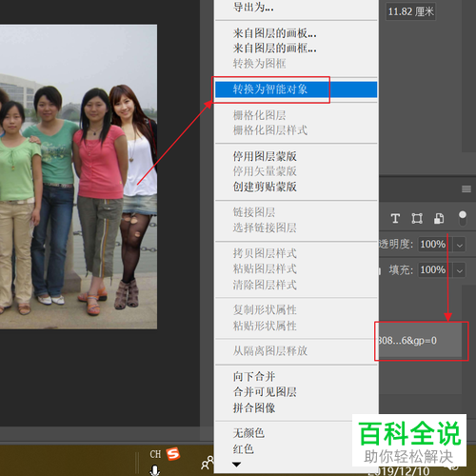Screen dimensions: 476x476
Task: Click the CH language indicator in taskbar
Action: tap(155, 454)
